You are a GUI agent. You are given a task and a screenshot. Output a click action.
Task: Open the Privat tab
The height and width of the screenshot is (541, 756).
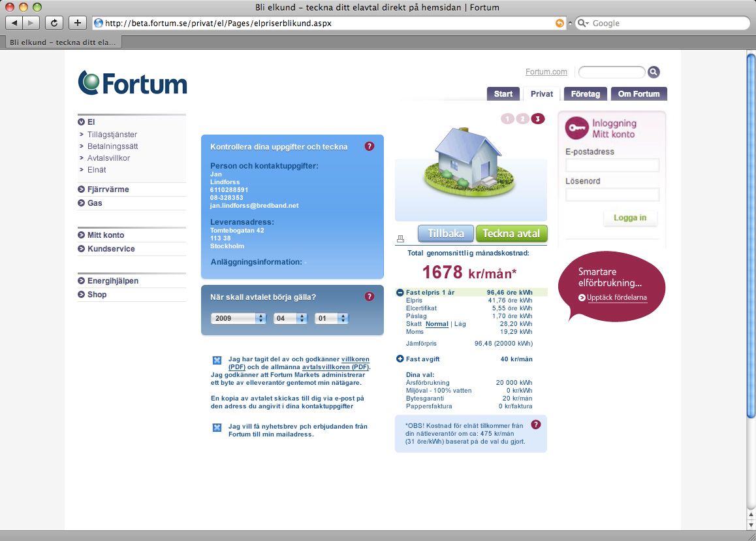click(541, 93)
